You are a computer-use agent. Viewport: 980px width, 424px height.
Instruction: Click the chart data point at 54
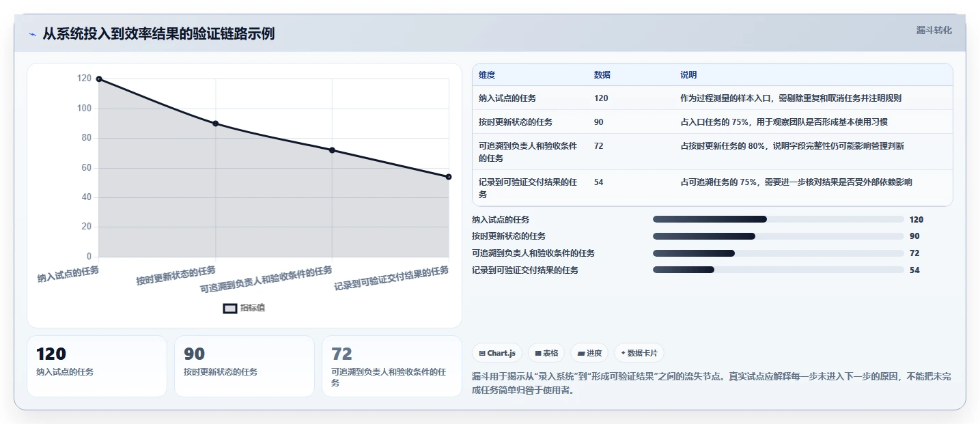coord(449,177)
